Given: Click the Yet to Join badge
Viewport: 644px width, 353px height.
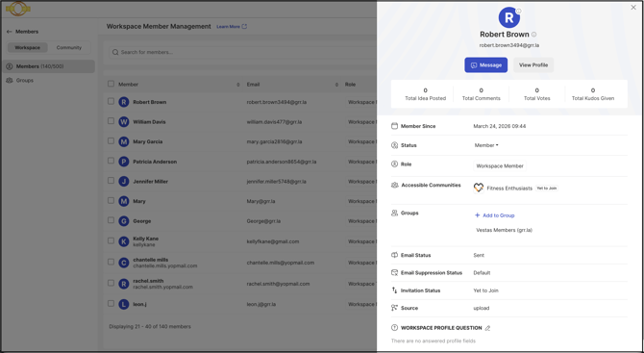Looking at the screenshot, I should [x=547, y=189].
